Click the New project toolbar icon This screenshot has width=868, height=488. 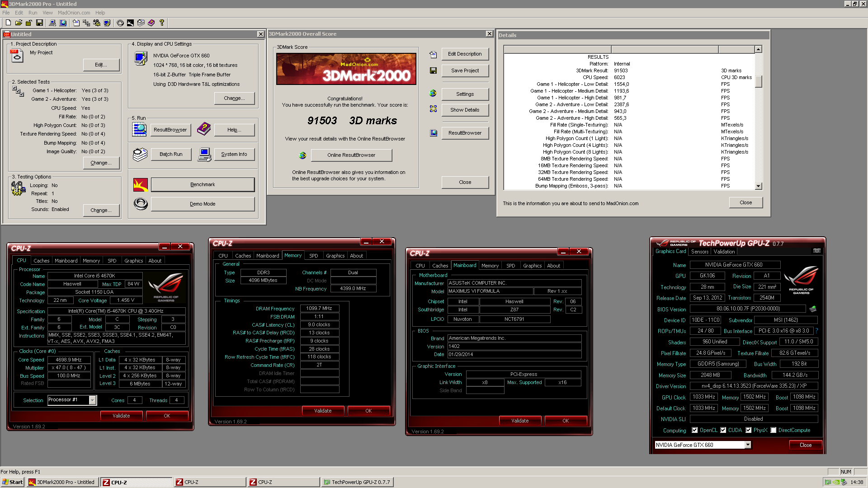[8, 23]
